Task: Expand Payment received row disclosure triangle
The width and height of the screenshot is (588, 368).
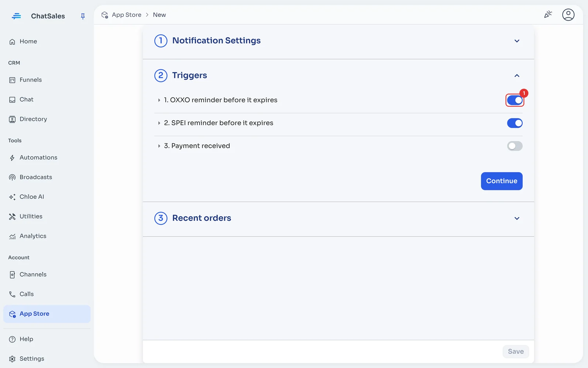Action: [159, 146]
